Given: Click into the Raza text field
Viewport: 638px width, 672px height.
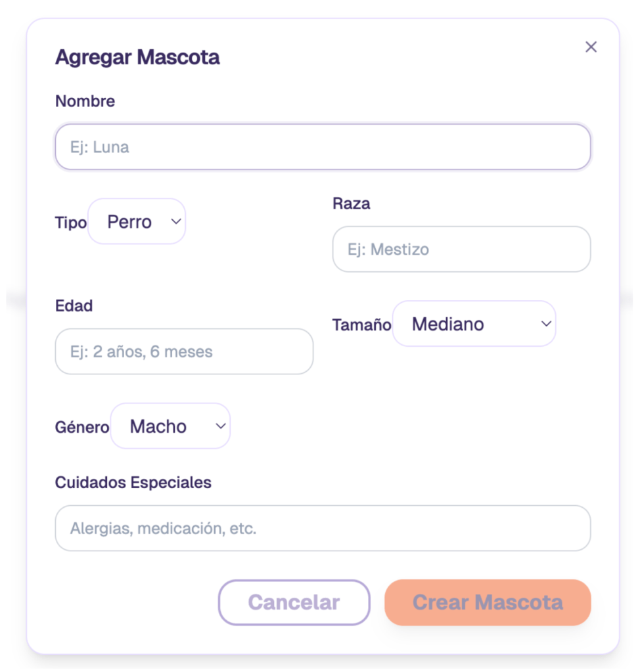Looking at the screenshot, I should 461,250.
